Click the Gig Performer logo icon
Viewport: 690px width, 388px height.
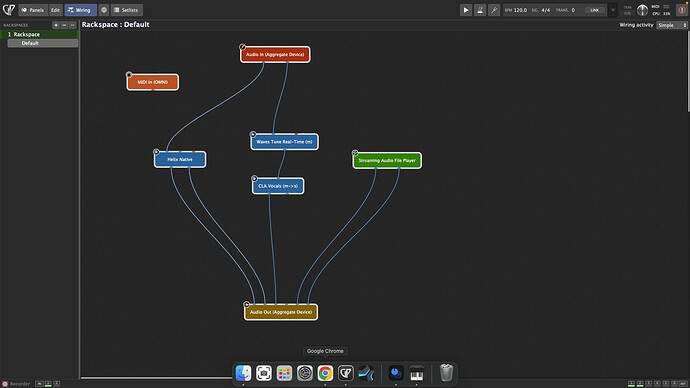point(9,10)
